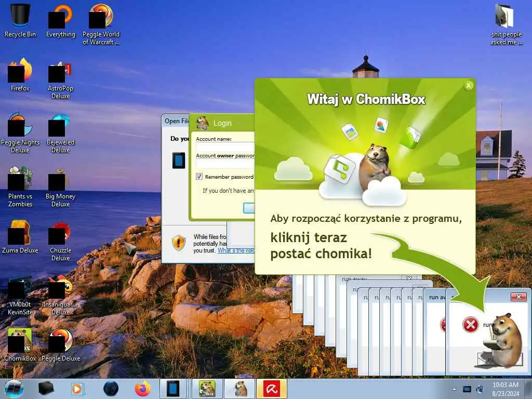Open the Firefox desktop shortcut
Viewport: 532px width, 399px height.
20,74
